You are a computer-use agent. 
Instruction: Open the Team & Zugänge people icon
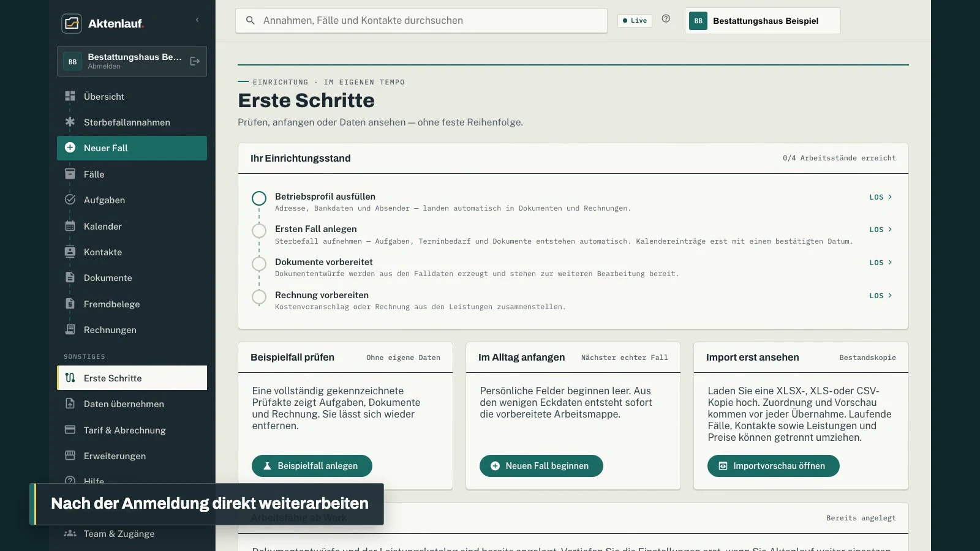[70, 533]
